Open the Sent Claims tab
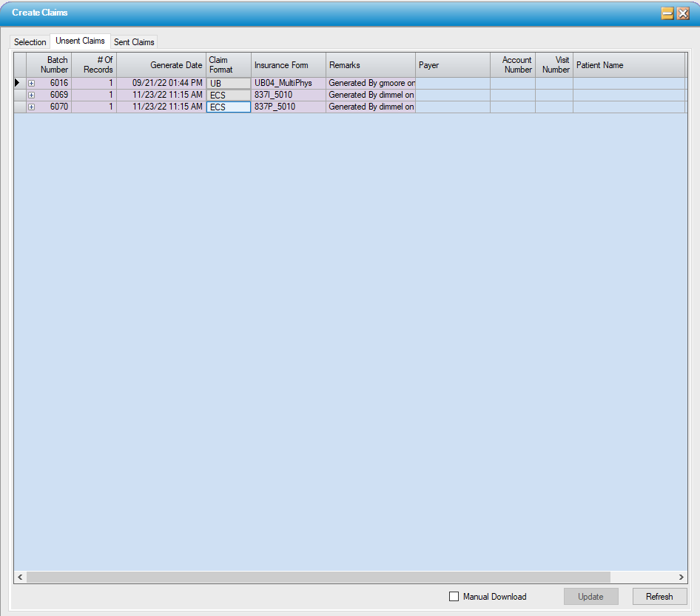The image size is (700, 616). [134, 42]
